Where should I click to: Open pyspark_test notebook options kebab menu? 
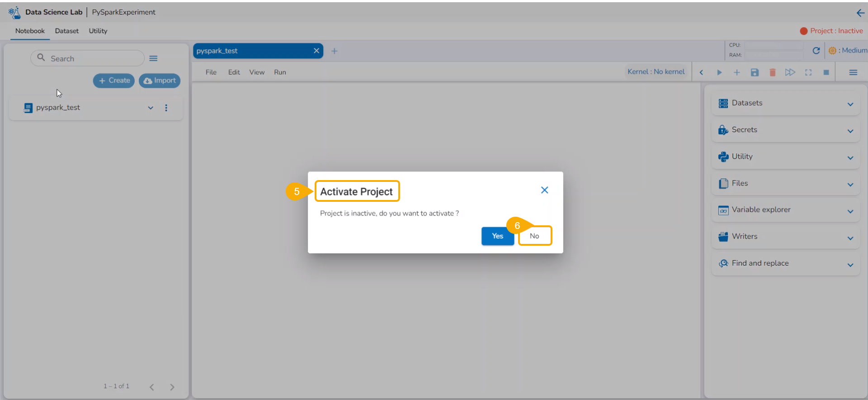(x=166, y=108)
